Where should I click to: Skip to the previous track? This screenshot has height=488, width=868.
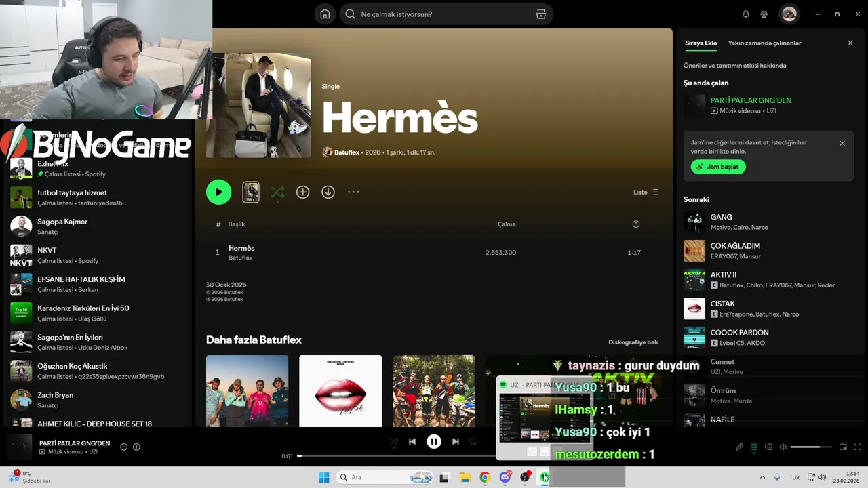[x=412, y=441]
